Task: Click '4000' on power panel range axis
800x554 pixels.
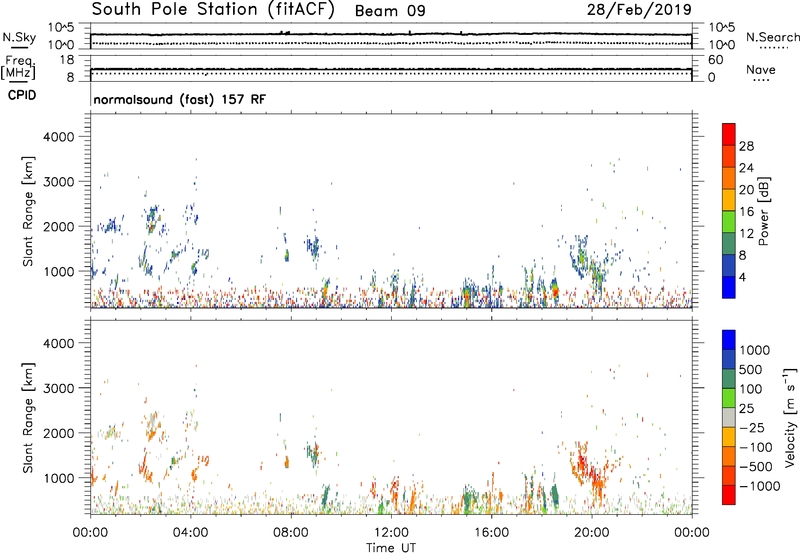Action: [58, 137]
